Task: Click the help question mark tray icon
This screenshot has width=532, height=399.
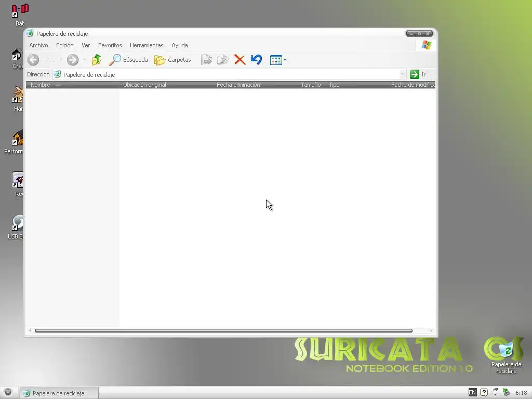Action: [484, 393]
